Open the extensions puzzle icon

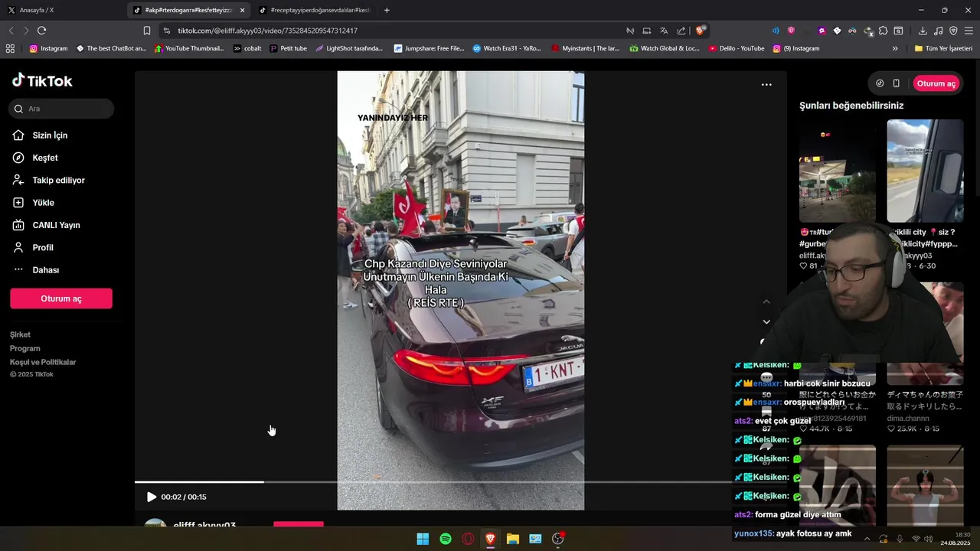coord(883,31)
